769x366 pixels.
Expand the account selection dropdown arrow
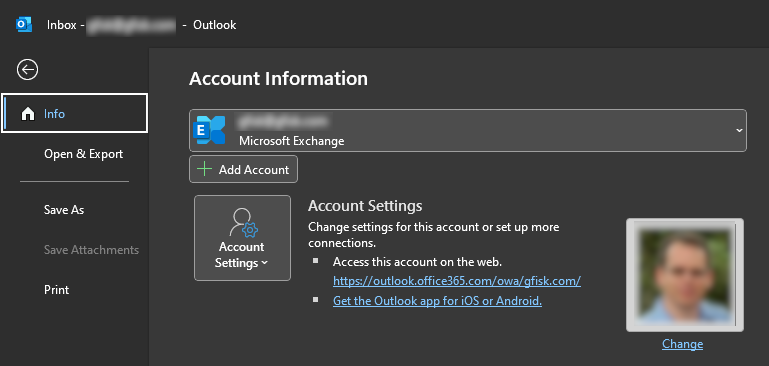pyautogui.click(x=739, y=131)
